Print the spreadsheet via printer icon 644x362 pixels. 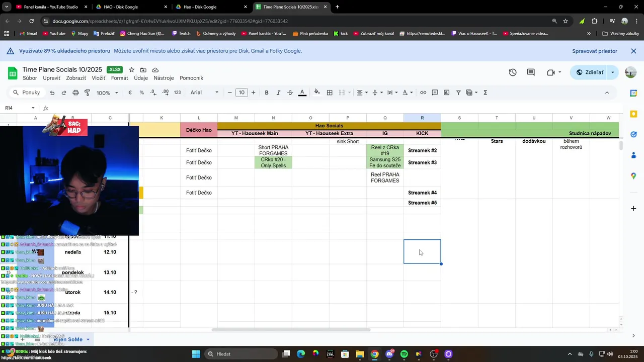tap(75, 93)
